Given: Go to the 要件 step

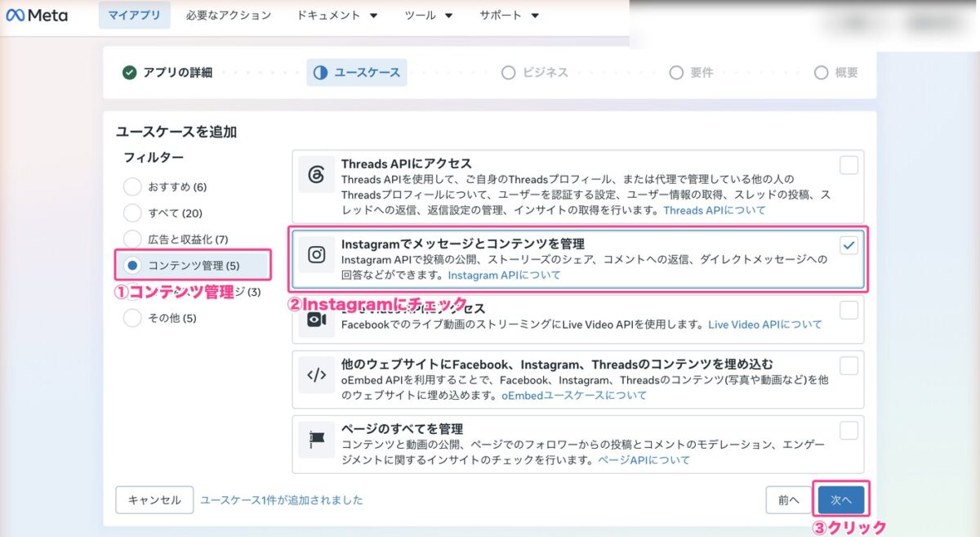Looking at the screenshot, I should coord(691,73).
